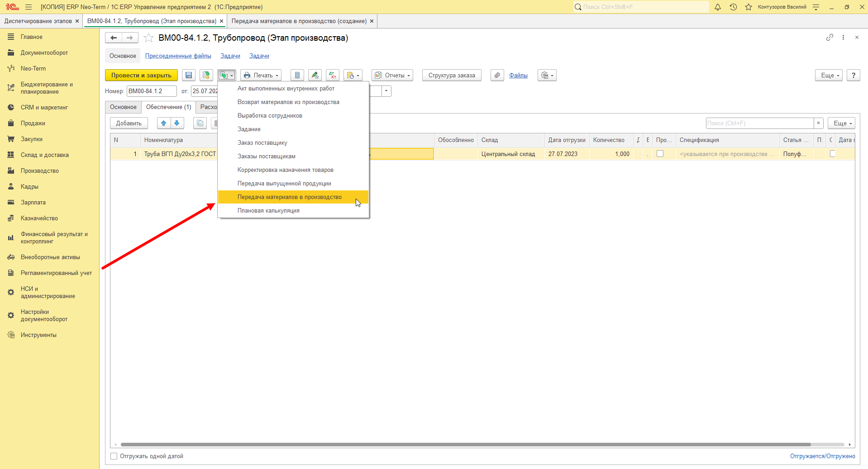The width and height of the screenshot is (868, 469).
Task: Click Структура заказа button
Action: (452, 75)
